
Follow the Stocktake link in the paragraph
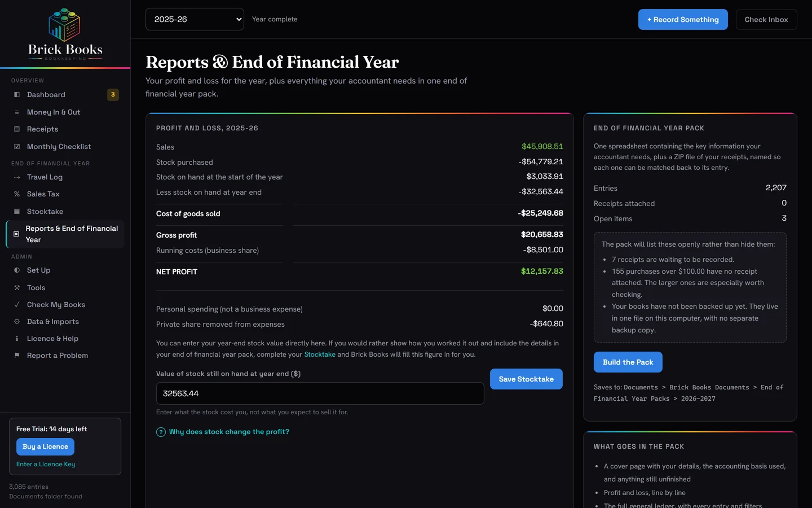point(320,354)
